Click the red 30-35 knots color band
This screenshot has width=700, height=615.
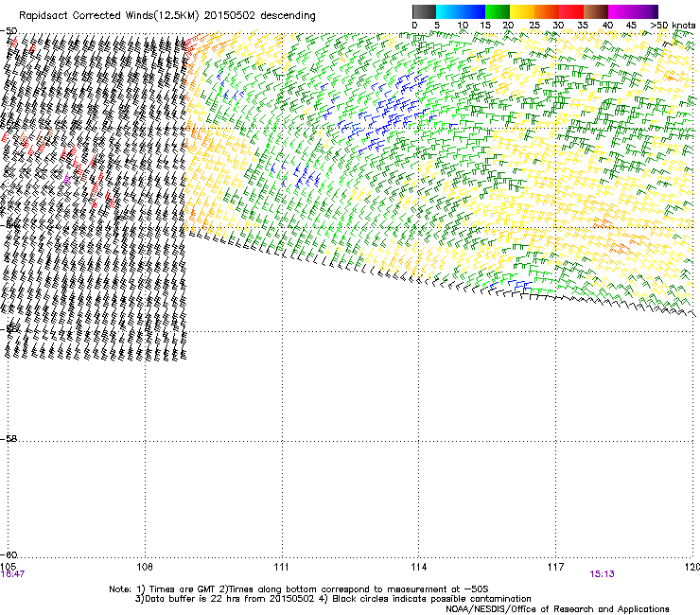571,11
